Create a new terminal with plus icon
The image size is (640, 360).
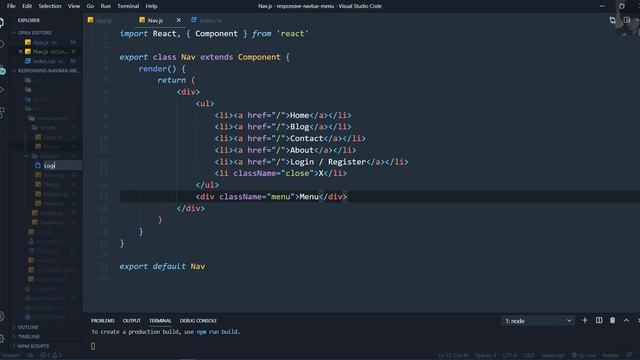(584, 320)
